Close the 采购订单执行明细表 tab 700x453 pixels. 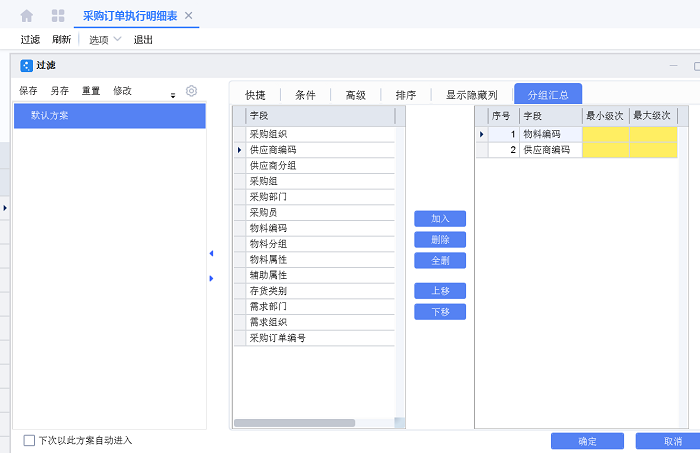click(189, 16)
